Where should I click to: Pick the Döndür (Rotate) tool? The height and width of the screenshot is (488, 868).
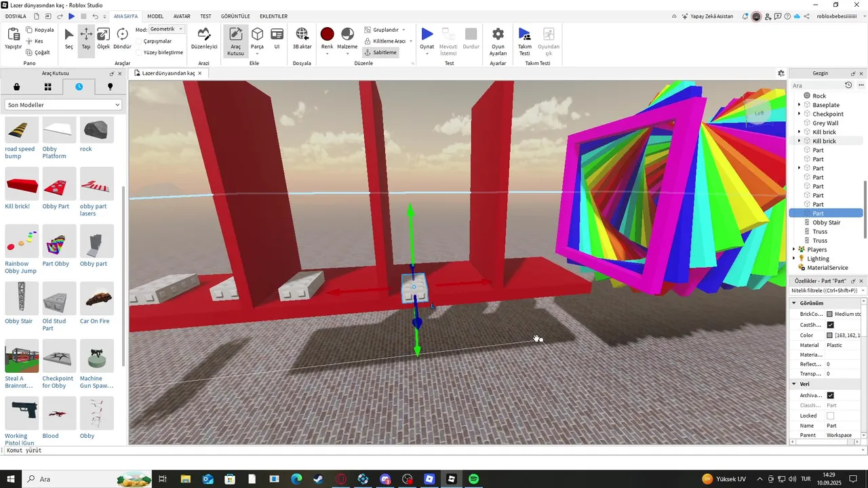click(x=122, y=39)
